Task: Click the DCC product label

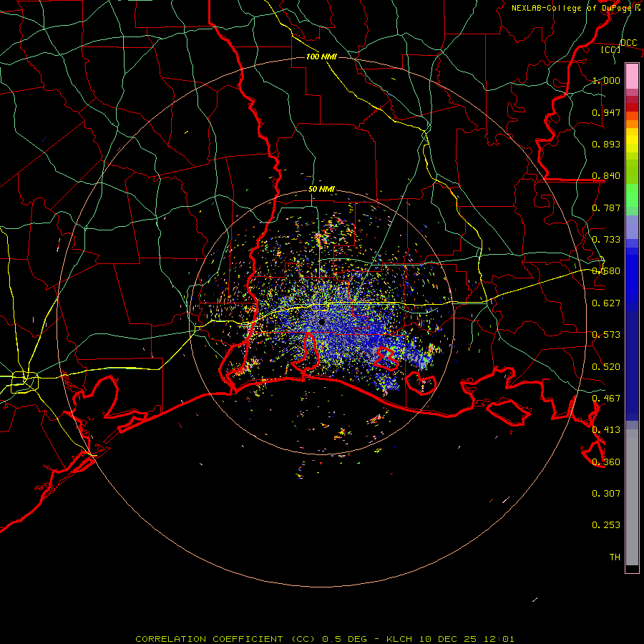Action: (x=628, y=43)
